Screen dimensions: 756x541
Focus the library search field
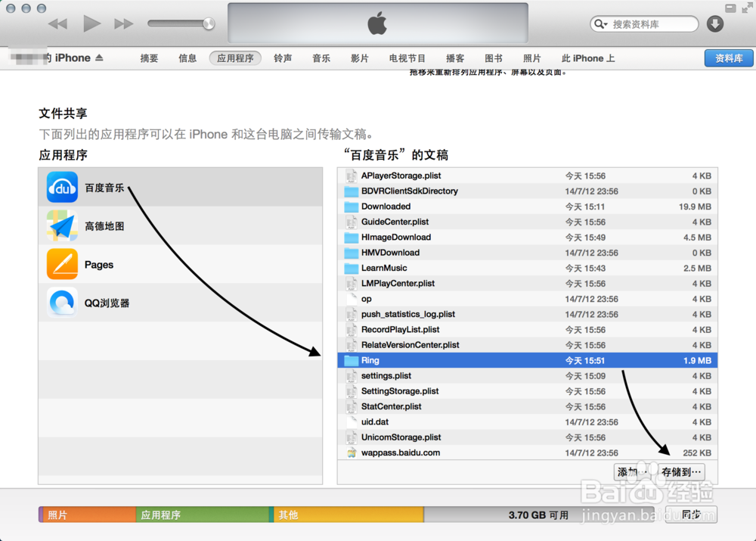coord(644,24)
